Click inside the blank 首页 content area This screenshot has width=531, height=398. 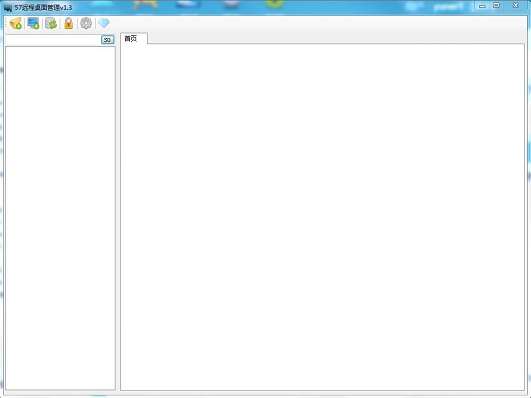[322, 217]
